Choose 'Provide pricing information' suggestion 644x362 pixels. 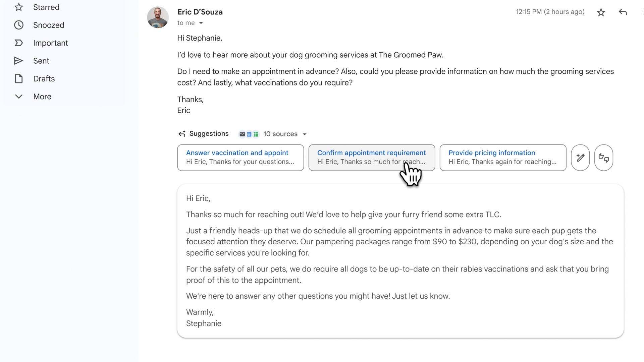coord(502,158)
